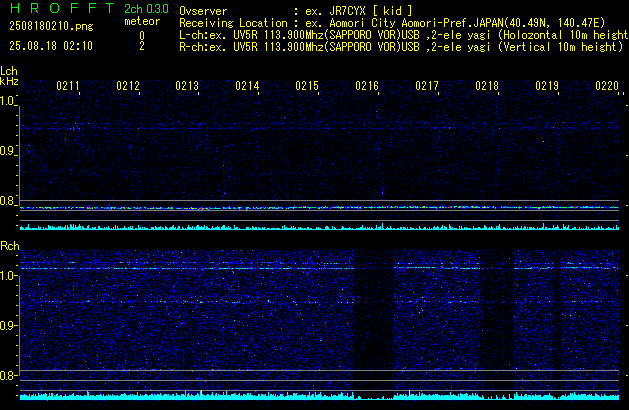Viewport: 629px width, 410px height.
Task: Click the L-ch meteor count 0
Action: [x=142, y=36]
